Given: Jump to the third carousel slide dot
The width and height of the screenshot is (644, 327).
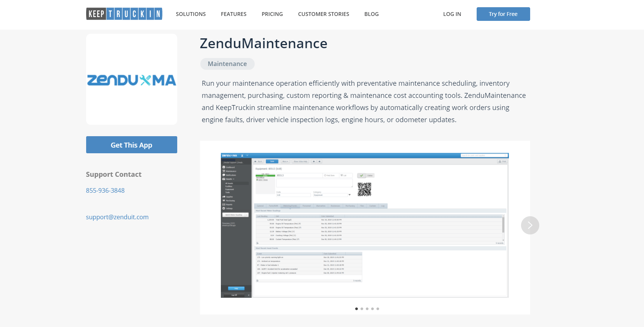Looking at the screenshot, I should pos(367,309).
